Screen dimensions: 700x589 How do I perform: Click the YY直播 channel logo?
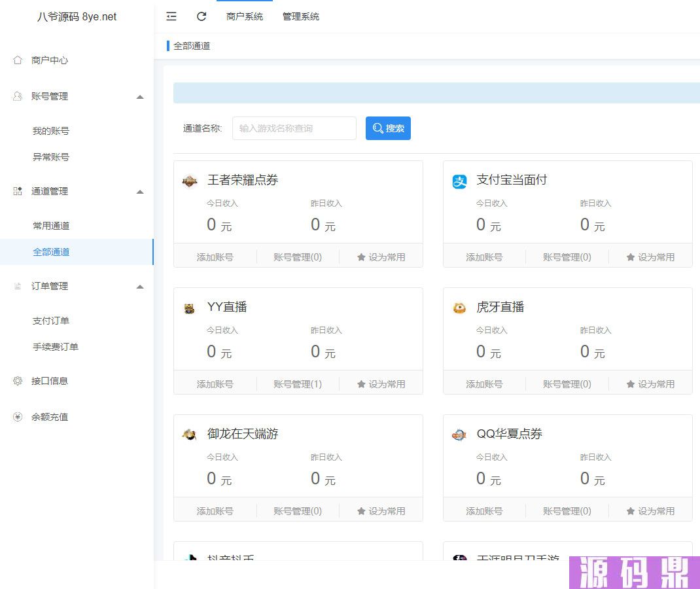(190, 308)
